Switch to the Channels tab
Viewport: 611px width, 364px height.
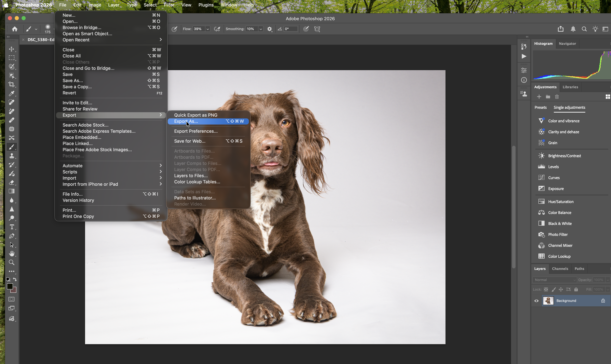pos(560,269)
